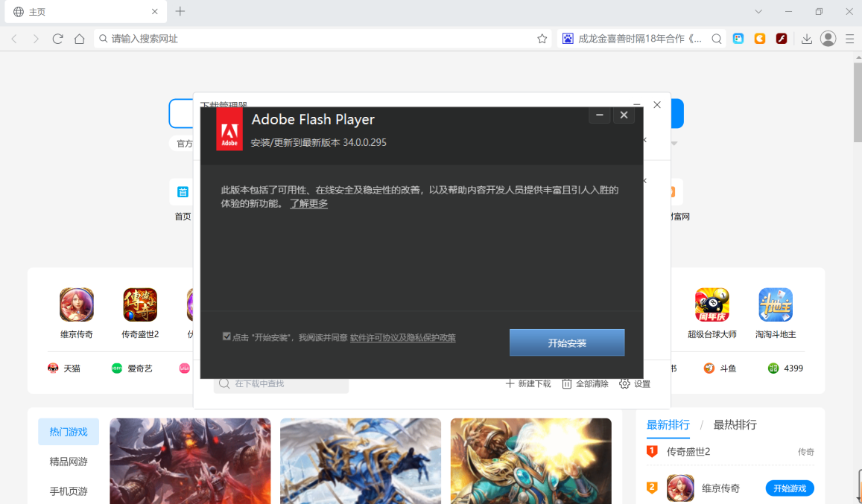Expand the tab list chevron
This screenshot has height=504, width=862.
[x=758, y=12]
